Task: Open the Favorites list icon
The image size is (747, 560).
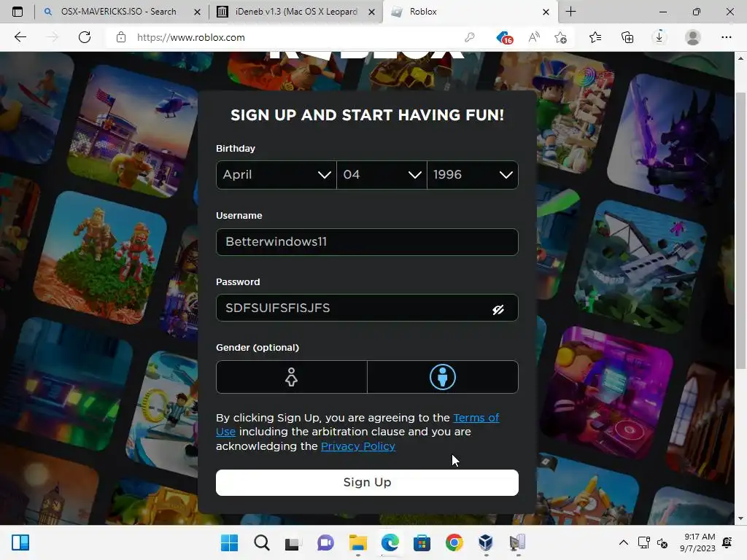Action: [x=595, y=37]
